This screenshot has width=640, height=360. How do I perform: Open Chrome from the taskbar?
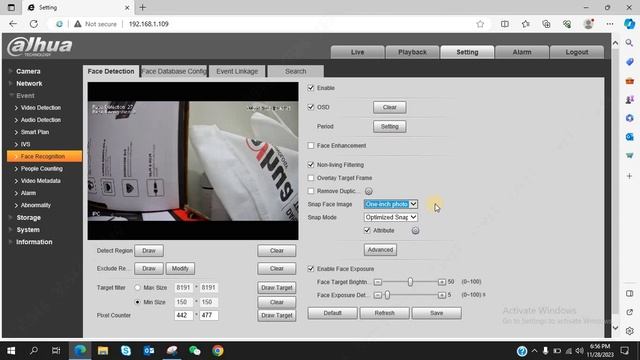pos(218,351)
